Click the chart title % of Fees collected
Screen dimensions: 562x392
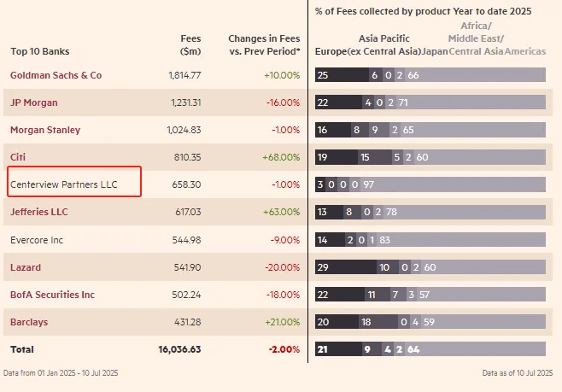point(423,11)
